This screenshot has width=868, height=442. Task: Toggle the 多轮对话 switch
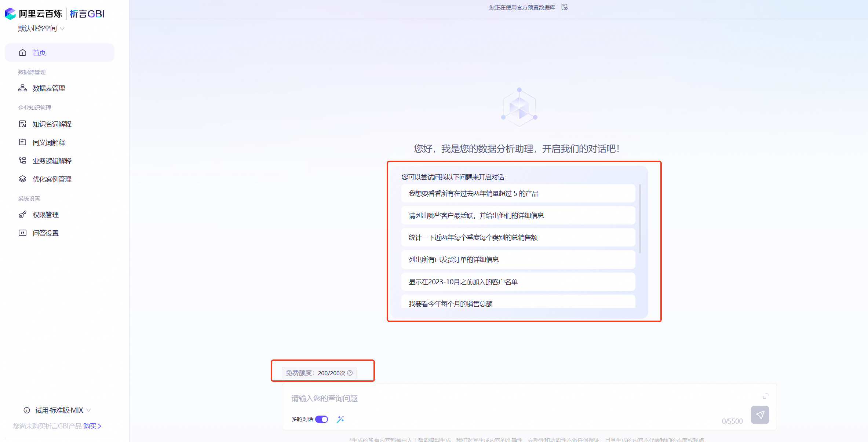click(x=322, y=419)
